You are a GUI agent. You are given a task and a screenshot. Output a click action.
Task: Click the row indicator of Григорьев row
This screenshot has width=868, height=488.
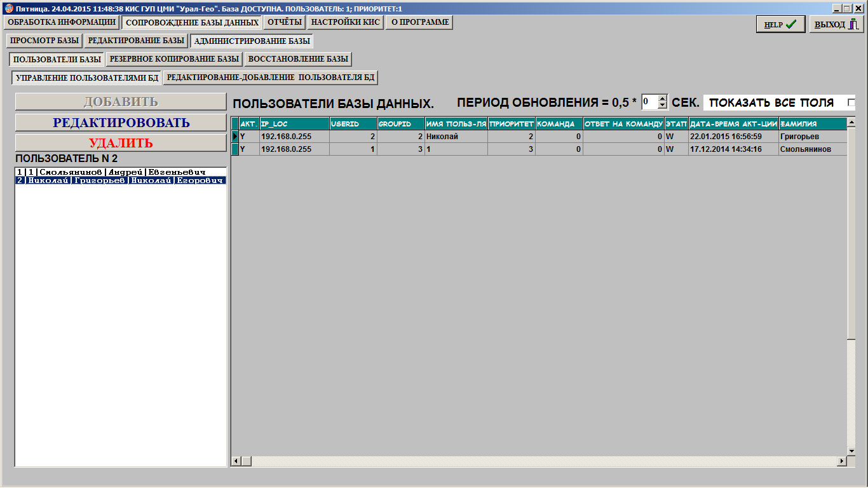[235, 137]
